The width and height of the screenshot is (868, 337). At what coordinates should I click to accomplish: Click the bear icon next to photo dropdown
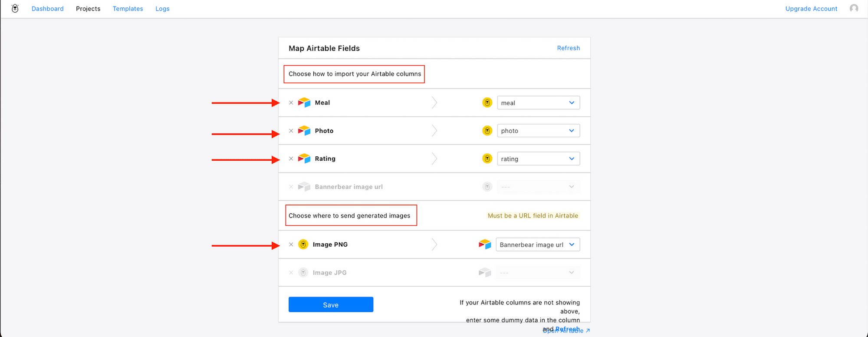click(x=487, y=131)
